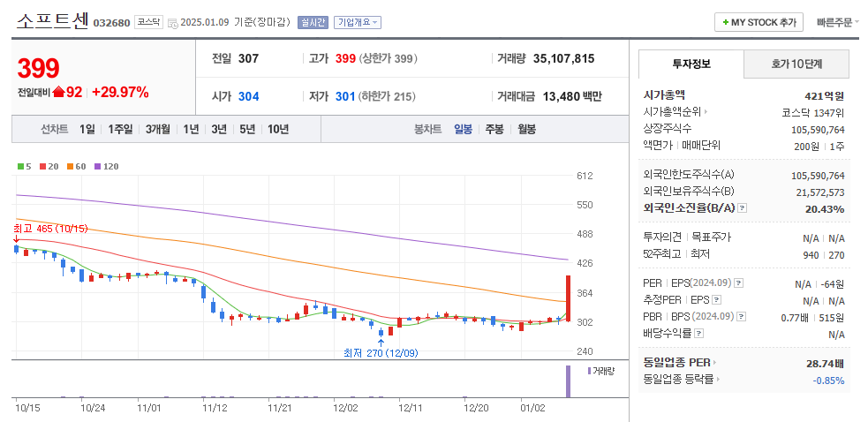Viewport: 868px width, 422px height.
Task: Click the +29.97% change rate
Action: tap(120, 93)
